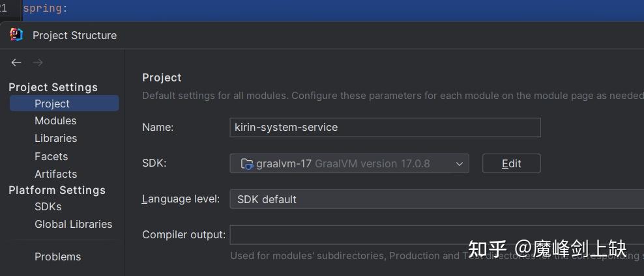
Task: Show the Artifacts settings page
Action: [x=55, y=174]
